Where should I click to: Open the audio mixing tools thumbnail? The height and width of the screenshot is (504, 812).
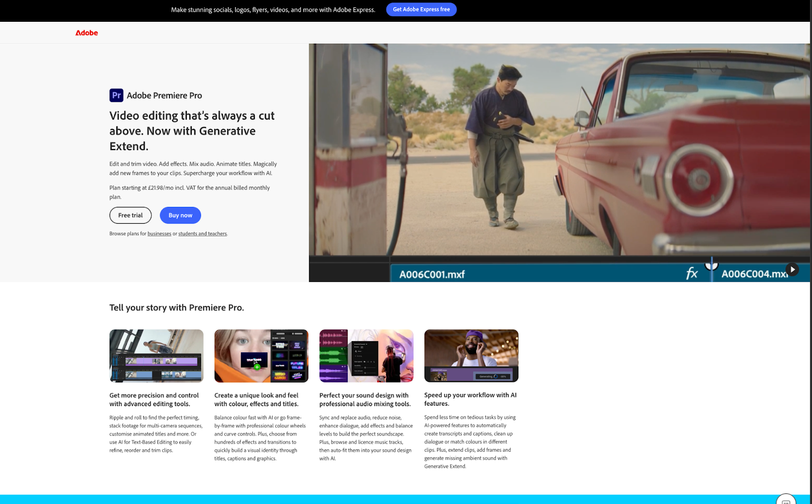point(366,356)
